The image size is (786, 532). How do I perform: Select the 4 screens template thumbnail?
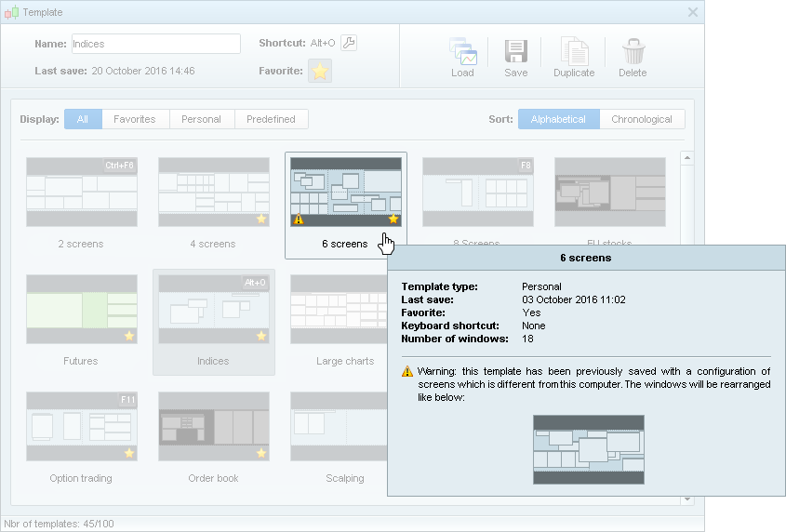click(x=213, y=193)
